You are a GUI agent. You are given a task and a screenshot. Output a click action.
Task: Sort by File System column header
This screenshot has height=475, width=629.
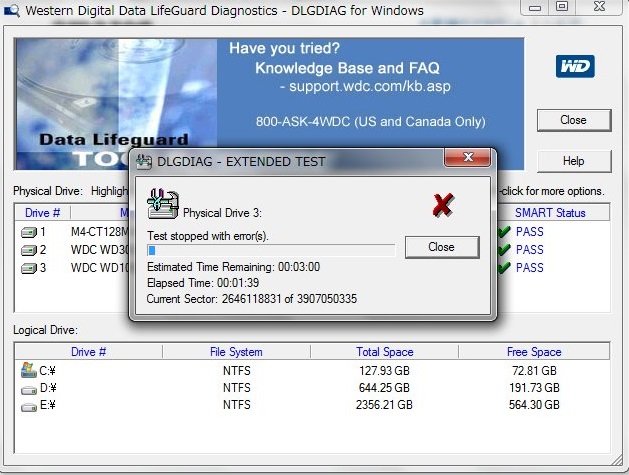[x=236, y=352]
